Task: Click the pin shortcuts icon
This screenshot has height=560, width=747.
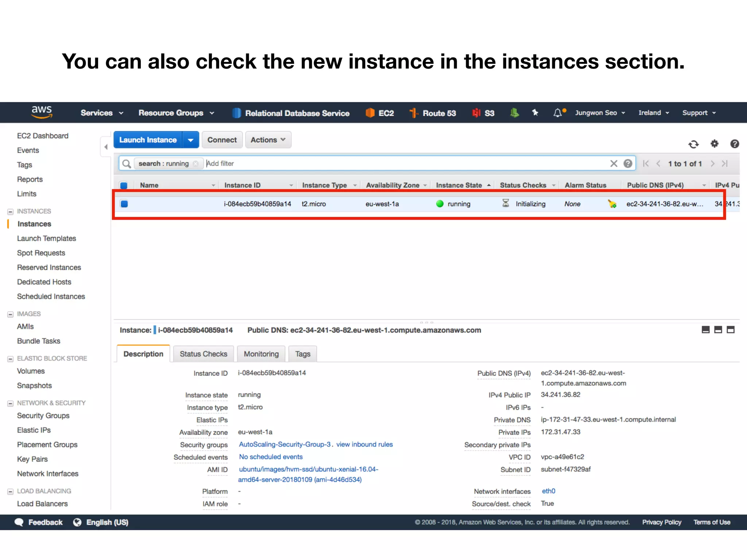Action: coord(535,113)
